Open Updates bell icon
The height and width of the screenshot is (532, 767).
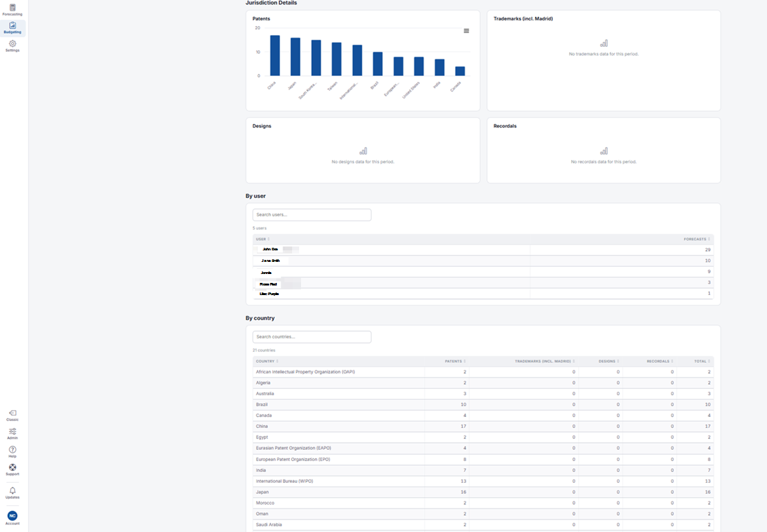pyautogui.click(x=12, y=493)
